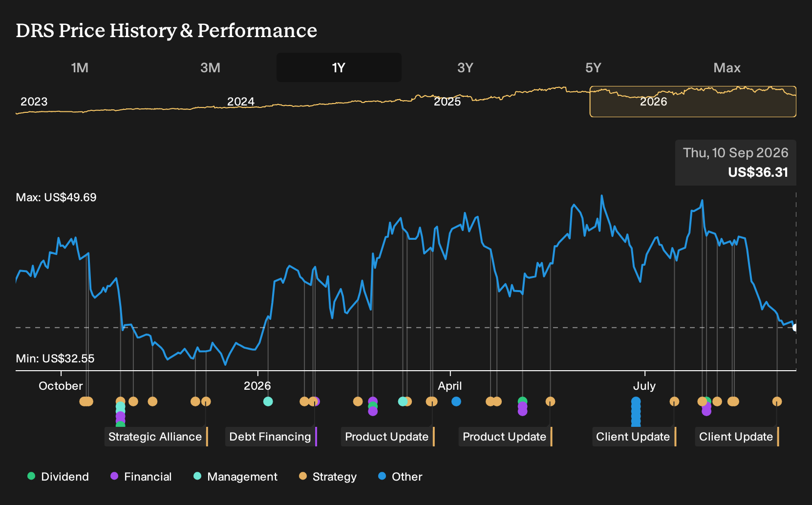
Task: Toggle the Strategy legend entry
Action: tap(328, 477)
